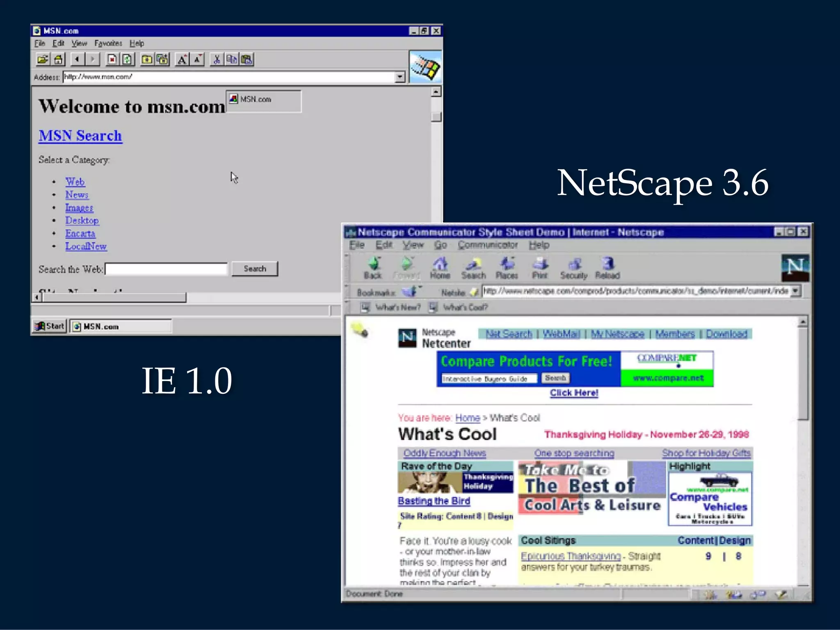Click the WebMail link in Netcenter
The width and height of the screenshot is (840, 630).
(561, 334)
